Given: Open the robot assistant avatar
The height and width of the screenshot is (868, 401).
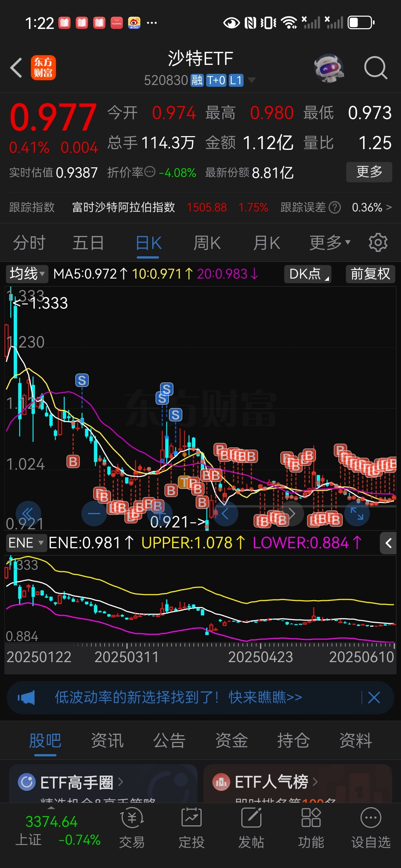Looking at the screenshot, I should pyautogui.click(x=329, y=68).
